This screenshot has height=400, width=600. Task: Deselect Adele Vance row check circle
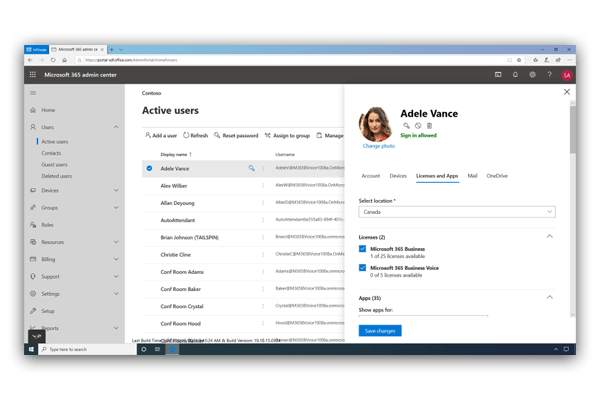coord(149,168)
